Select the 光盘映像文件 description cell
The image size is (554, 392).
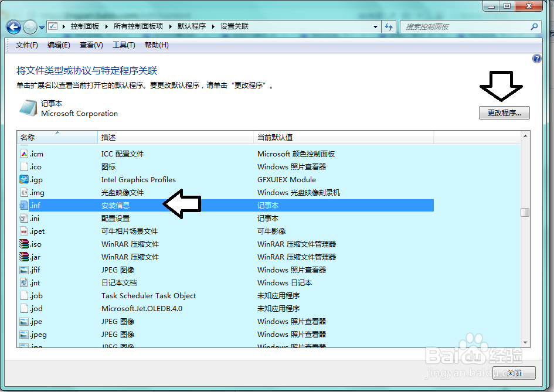123,193
